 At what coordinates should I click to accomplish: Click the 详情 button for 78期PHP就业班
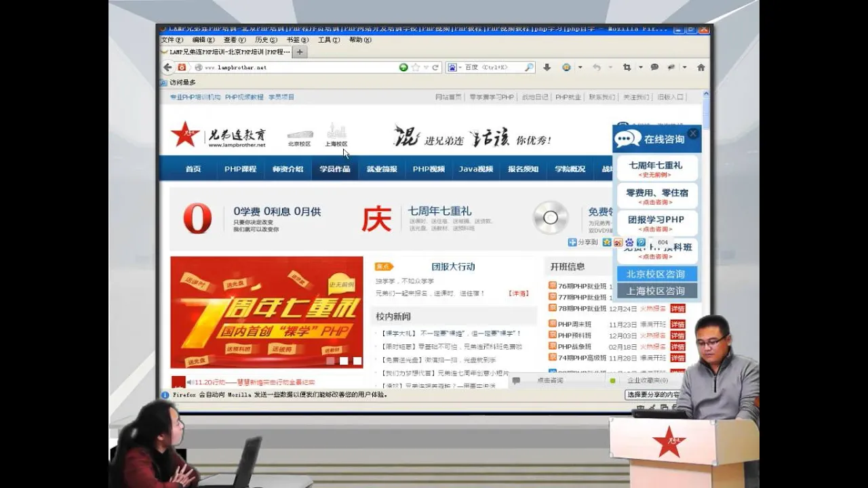(x=677, y=308)
